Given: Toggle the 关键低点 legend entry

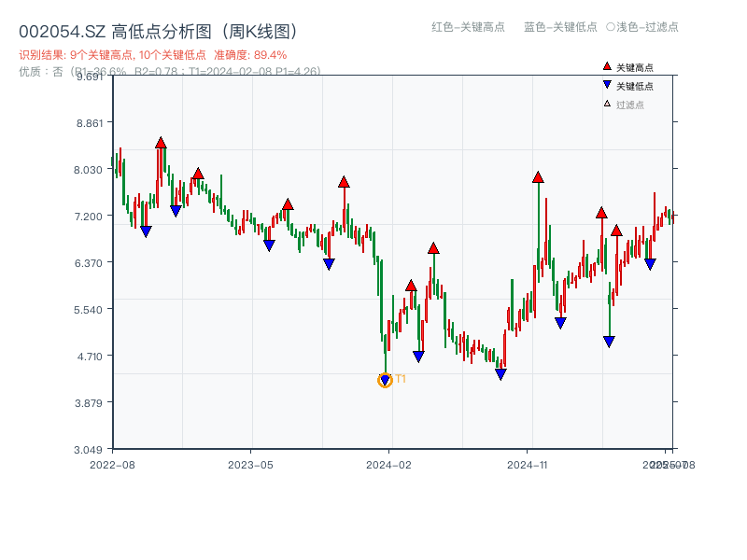Looking at the screenshot, I should [635, 86].
